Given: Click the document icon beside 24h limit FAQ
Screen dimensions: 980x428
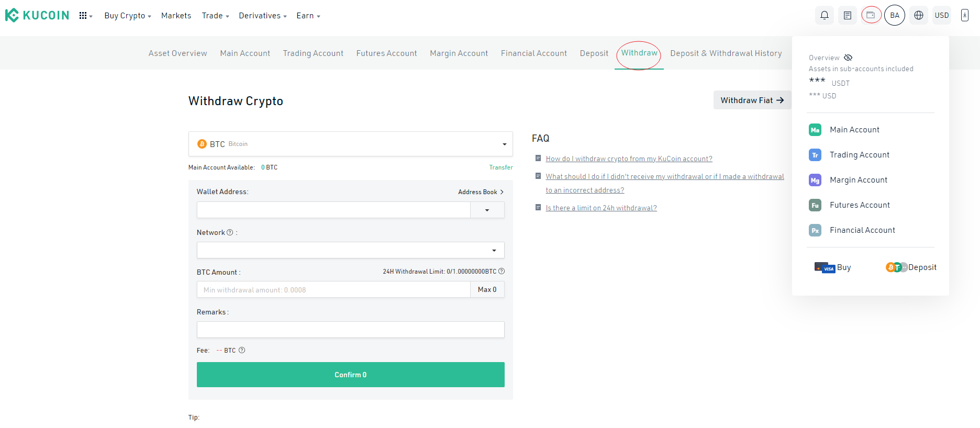Looking at the screenshot, I should pyautogui.click(x=538, y=207).
